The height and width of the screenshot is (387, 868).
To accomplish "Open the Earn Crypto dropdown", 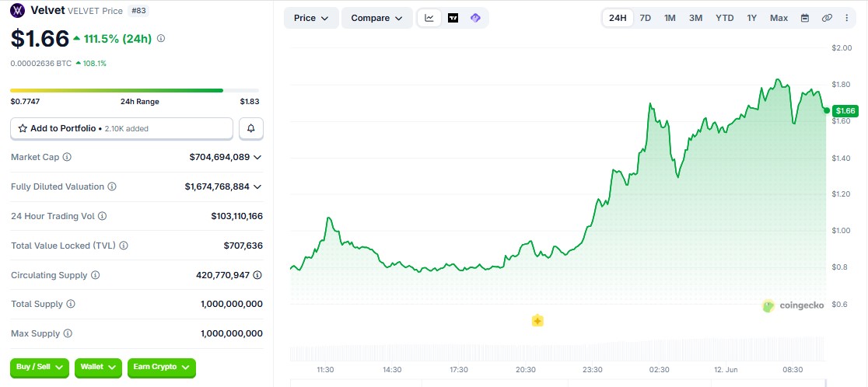I will pyautogui.click(x=161, y=367).
